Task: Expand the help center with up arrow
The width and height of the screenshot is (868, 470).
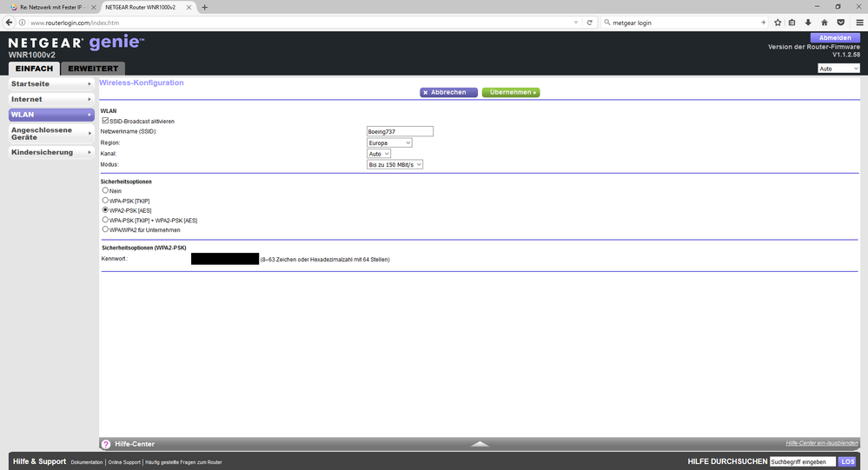Action: pos(480,444)
